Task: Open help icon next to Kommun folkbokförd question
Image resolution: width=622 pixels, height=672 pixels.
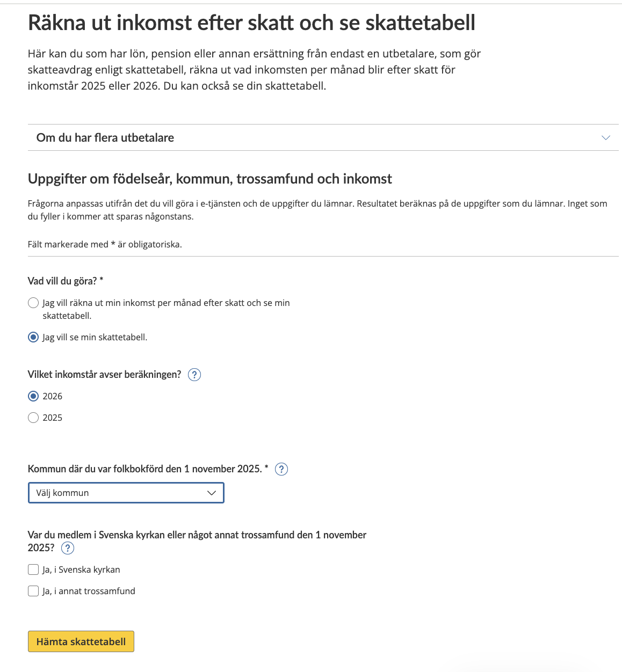Action: pos(281,469)
